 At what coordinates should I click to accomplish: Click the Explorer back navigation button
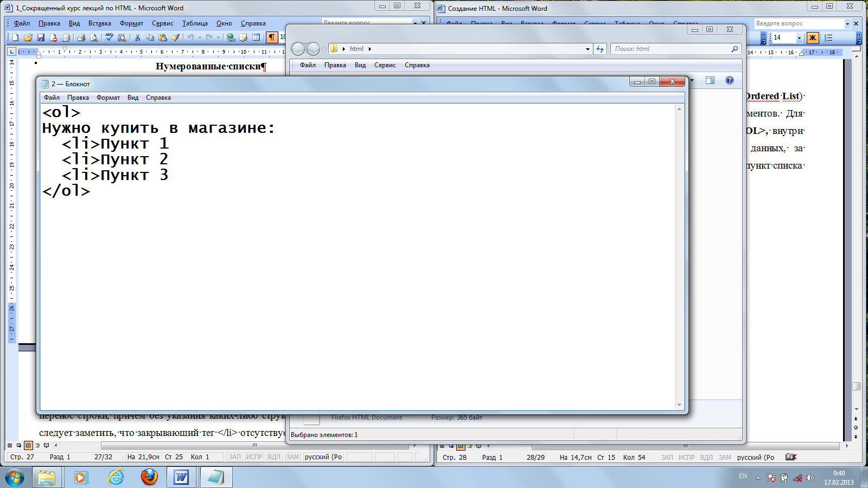click(x=298, y=49)
